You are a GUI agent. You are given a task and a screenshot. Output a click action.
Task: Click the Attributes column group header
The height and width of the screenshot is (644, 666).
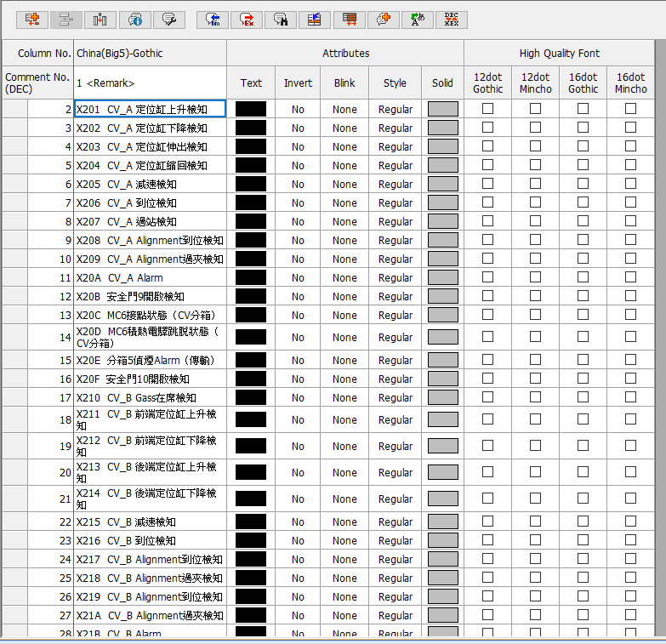pyautogui.click(x=345, y=53)
